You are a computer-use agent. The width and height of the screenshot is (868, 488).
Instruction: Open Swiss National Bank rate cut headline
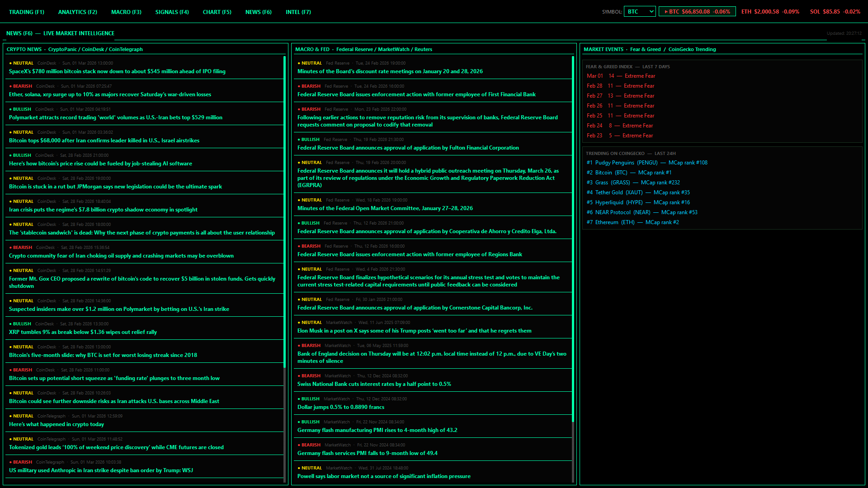pyautogui.click(x=374, y=384)
